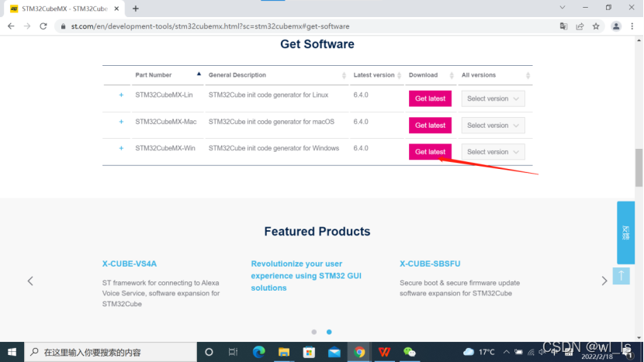Viewport: 644px width, 362px height.
Task: Open the STM32 GUI solutions link
Action: click(306, 276)
